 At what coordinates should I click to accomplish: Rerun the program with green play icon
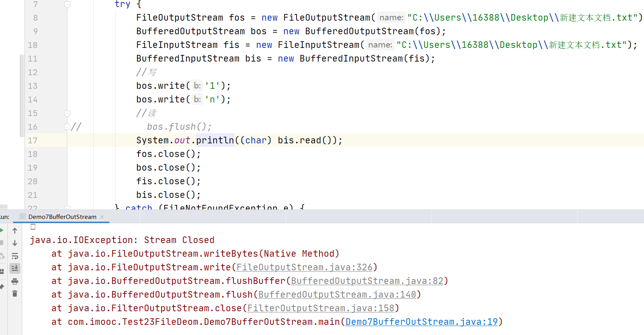(x=2, y=231)
